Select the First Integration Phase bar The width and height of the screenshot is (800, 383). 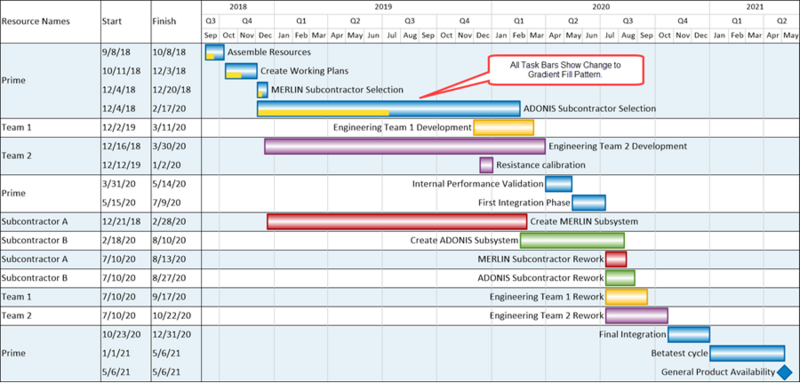tap(589, 202)
